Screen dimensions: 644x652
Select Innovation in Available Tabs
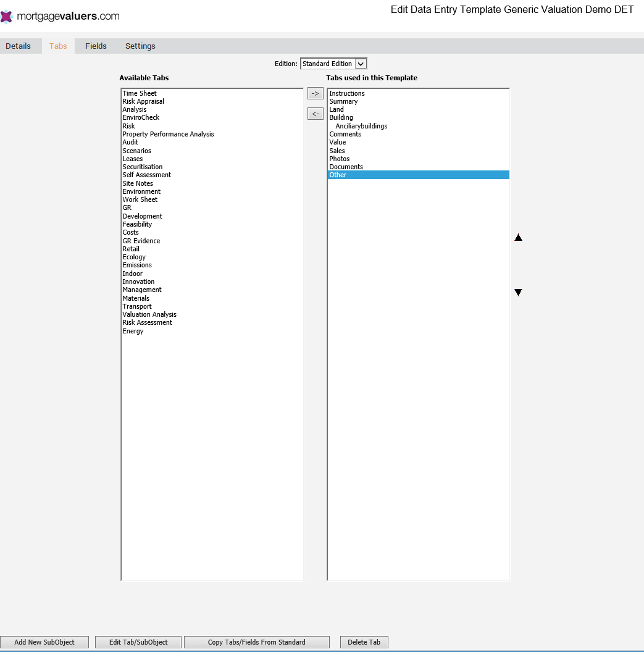point(212,282)
